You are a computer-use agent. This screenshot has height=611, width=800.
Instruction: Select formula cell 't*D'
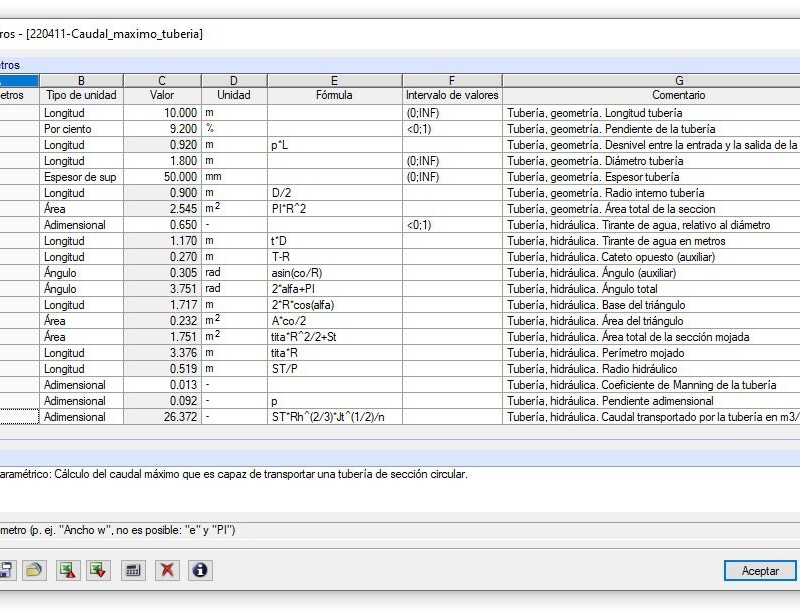point(335,241)
